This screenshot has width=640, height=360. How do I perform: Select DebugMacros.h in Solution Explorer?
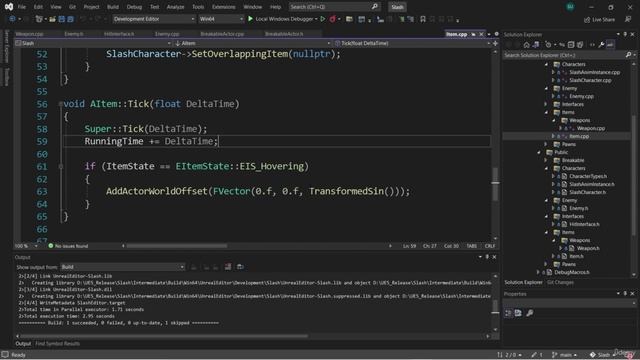(x=571, y=272)
